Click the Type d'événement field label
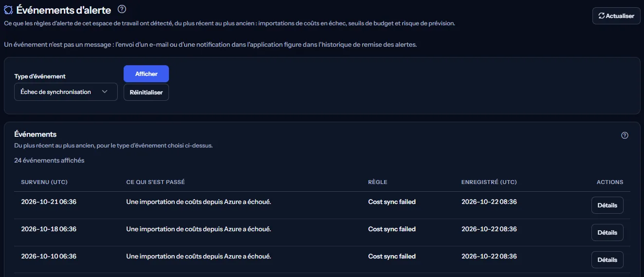Screen dimensions: 644x277 pos(40,76)
